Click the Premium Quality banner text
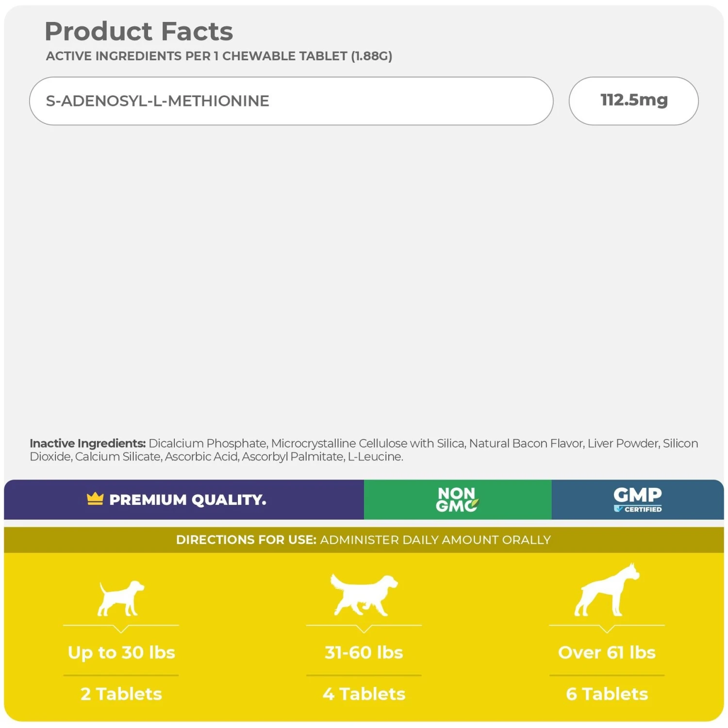 (187, 499)
